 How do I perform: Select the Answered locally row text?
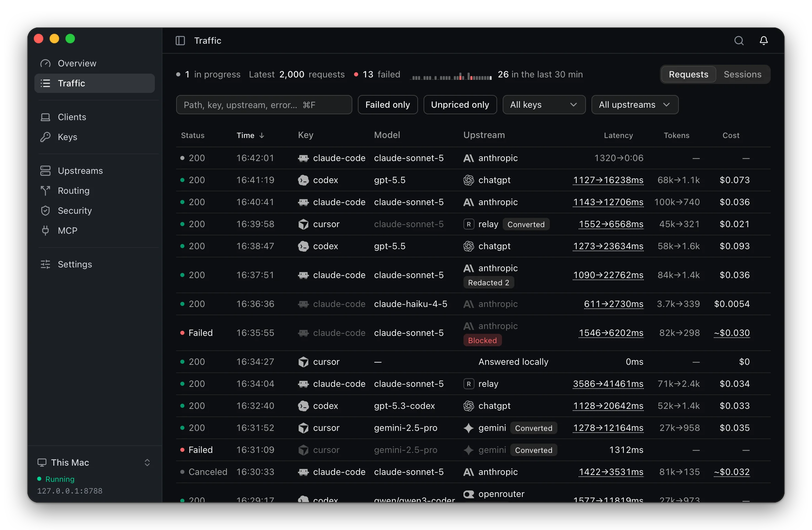pyautogui.click(x=513, y=362)
